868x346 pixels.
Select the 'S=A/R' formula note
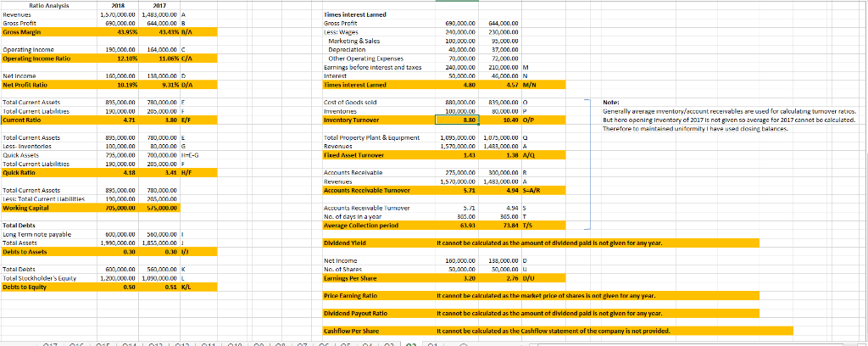pyautogui.click(x=531, y=191)
